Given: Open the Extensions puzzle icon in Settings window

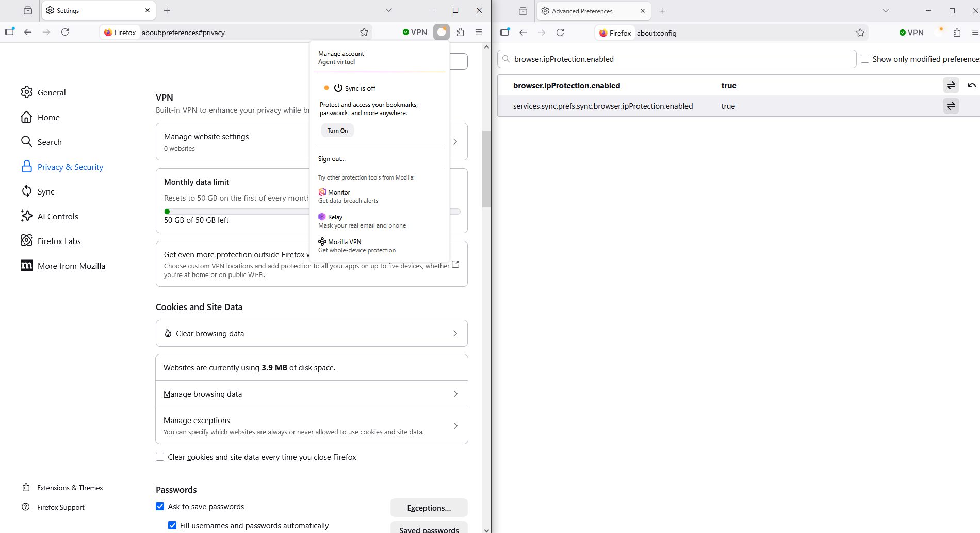Looking at the screenshot, I should (x=460, y=32).
